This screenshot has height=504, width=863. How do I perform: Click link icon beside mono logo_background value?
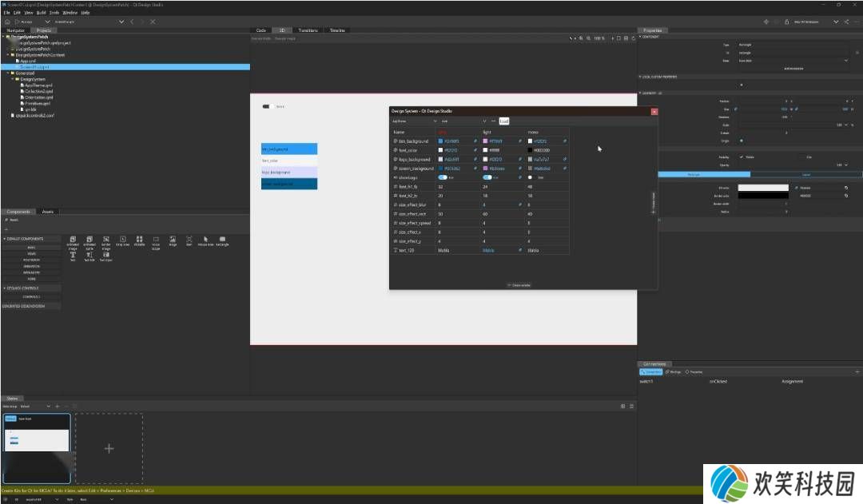[x=565, y=160]
